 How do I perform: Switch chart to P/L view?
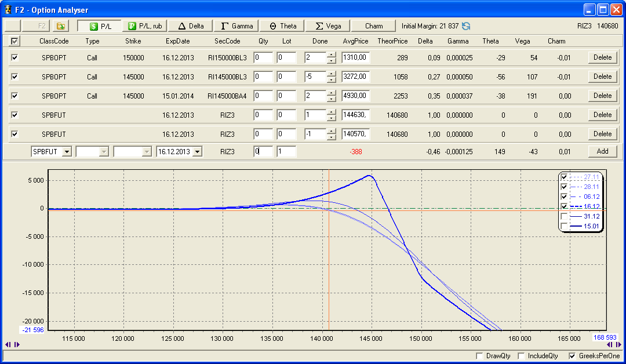pos(99,26)
